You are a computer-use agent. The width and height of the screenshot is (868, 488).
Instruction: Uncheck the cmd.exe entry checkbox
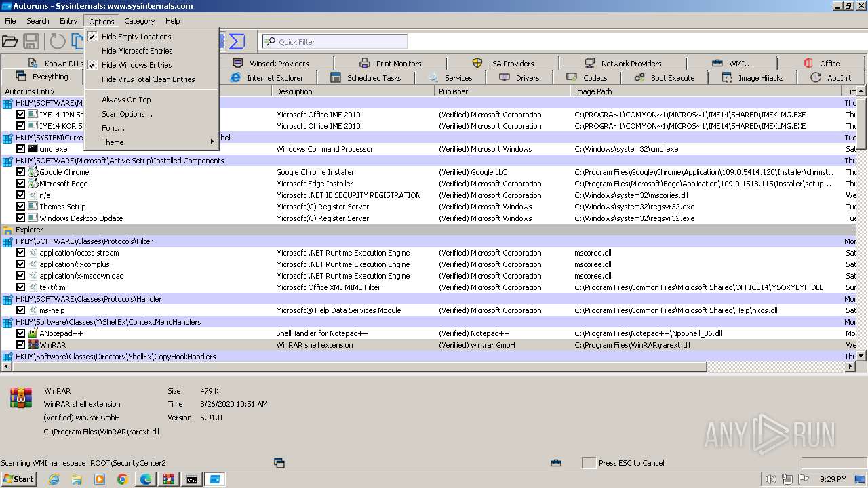pos(20,149)
